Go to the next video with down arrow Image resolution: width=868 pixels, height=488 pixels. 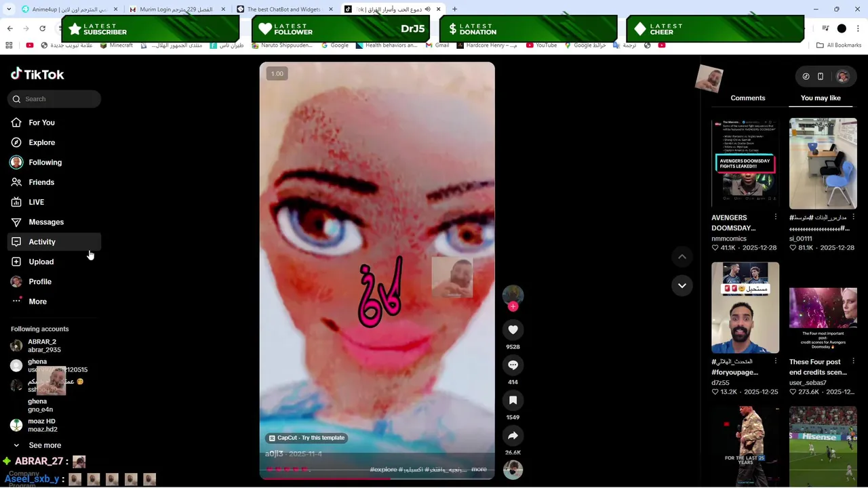coord(682,285)
